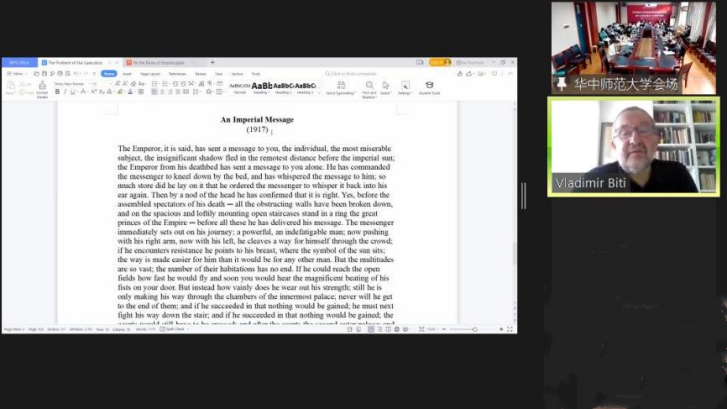This screenshot has height=409, width=727.
Task: Apply Heading 1 style
Action: click(x=261, y=88)
